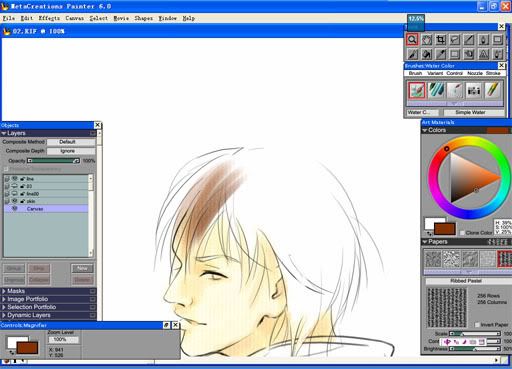Choose the black ink-stamp brush category icon
The image size is (512, 369).
click(474, 90)
